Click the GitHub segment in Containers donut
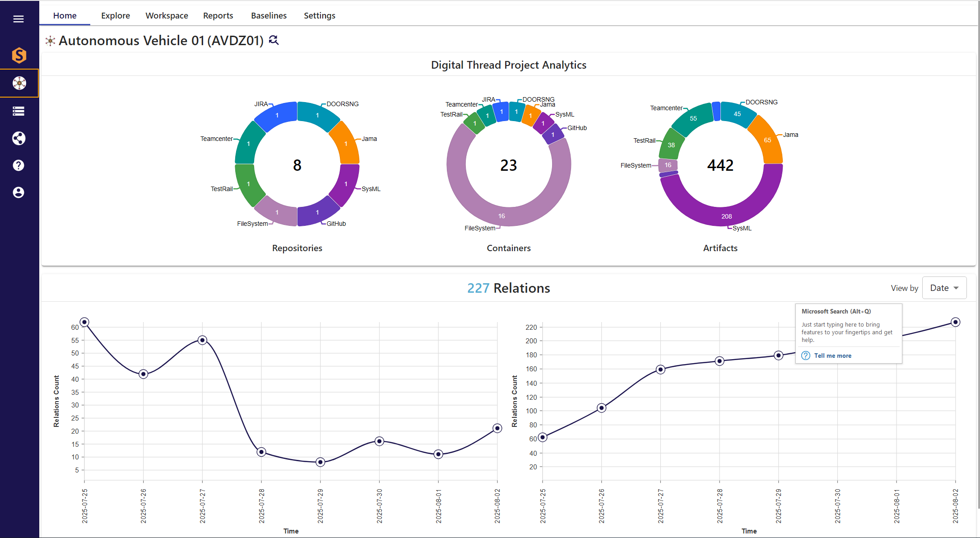The height and width of the screenshot is (538, 980). pos(553,135)
